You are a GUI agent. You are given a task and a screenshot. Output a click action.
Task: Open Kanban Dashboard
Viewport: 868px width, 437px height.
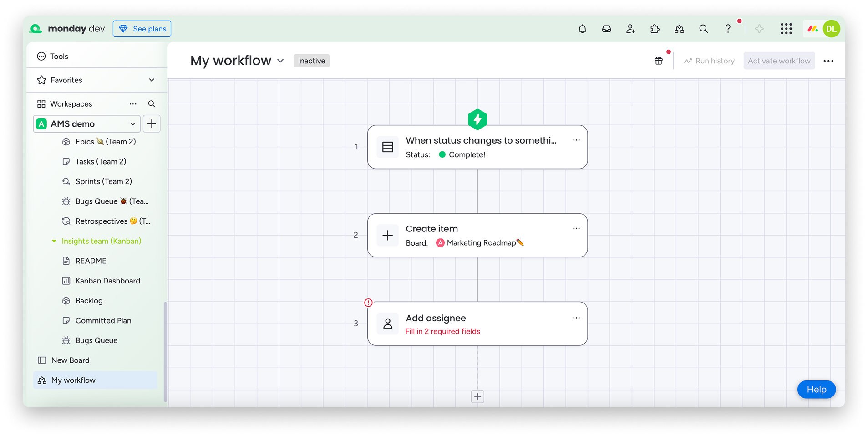click(x=107, y=281)
